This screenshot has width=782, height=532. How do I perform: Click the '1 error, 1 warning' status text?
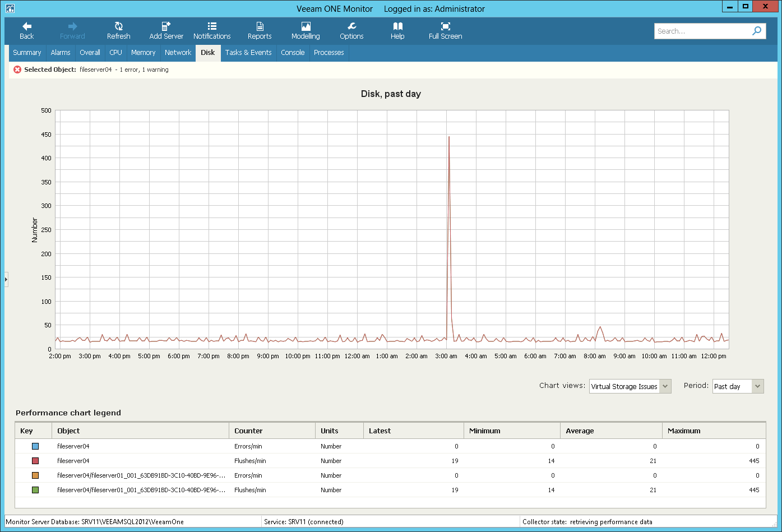tap(144, 70)
